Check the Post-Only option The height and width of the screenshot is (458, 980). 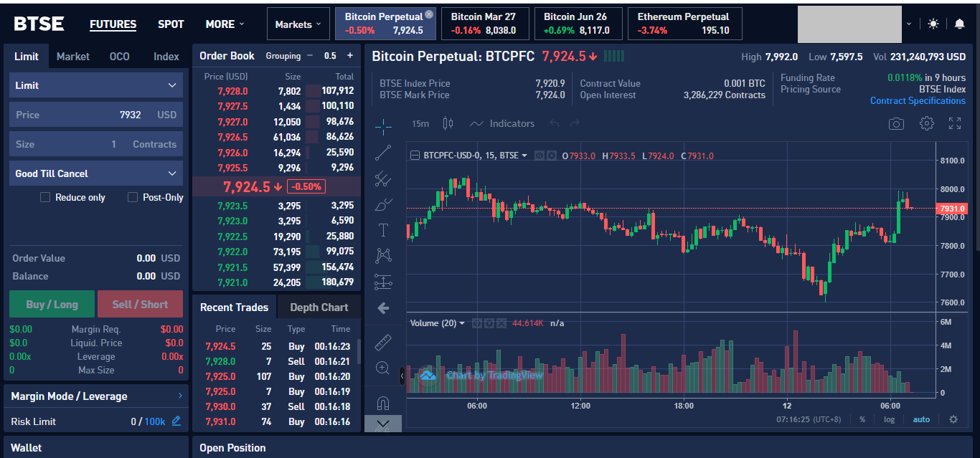click(x=133, y=197)
